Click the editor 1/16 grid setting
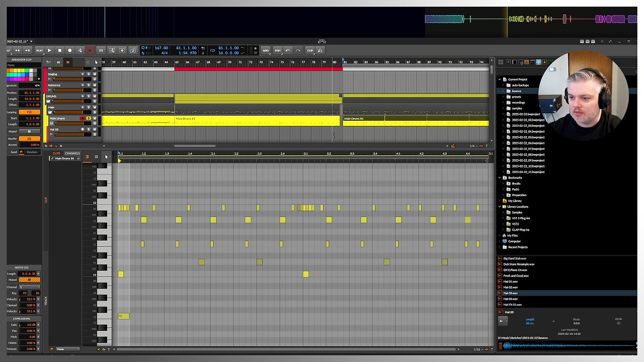The width and height of the screenshot is (644, 362). pos(476,349)
